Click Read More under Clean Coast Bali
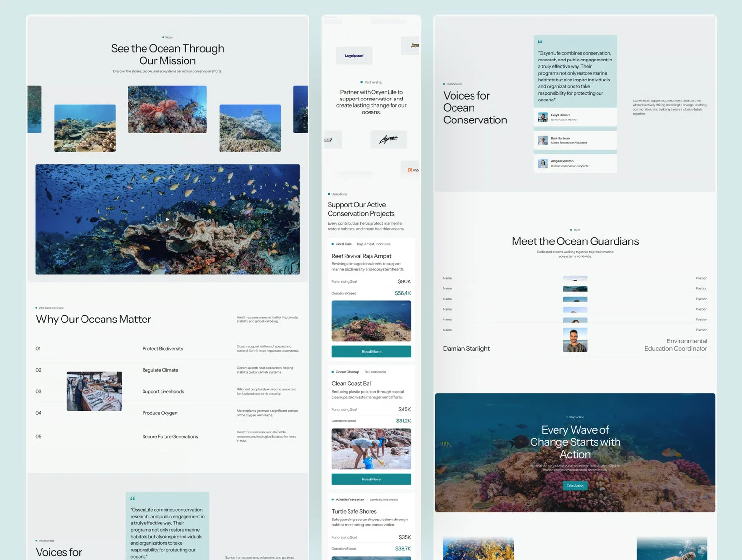 371,479
